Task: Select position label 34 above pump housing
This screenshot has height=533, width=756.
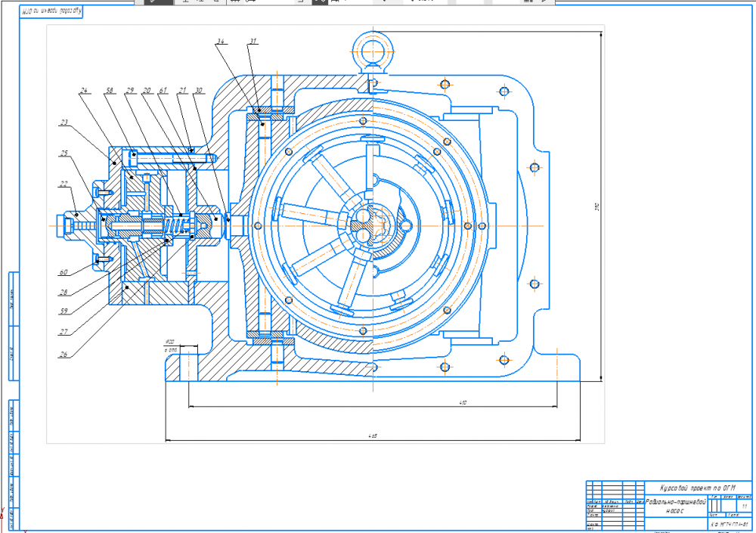Action: [222, 42]
